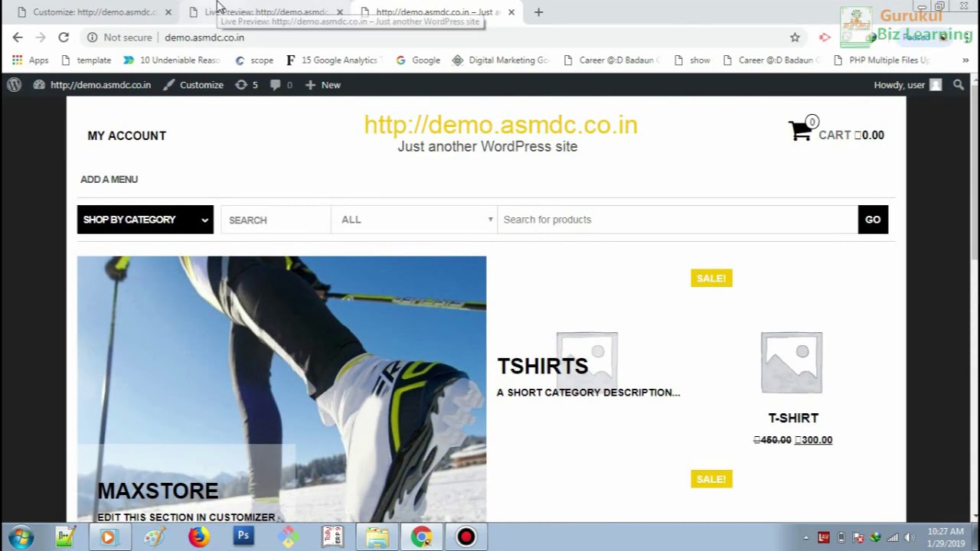980x551 pixels.
Task: Click the volume speaker tray icon
Action: point(910,537)
